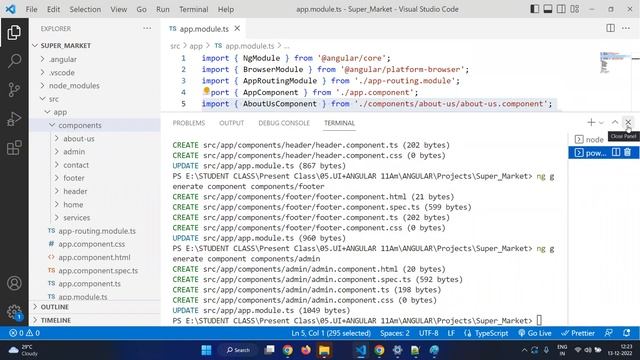
Task: Open Customize Layout icon
Action: (575, 9)
